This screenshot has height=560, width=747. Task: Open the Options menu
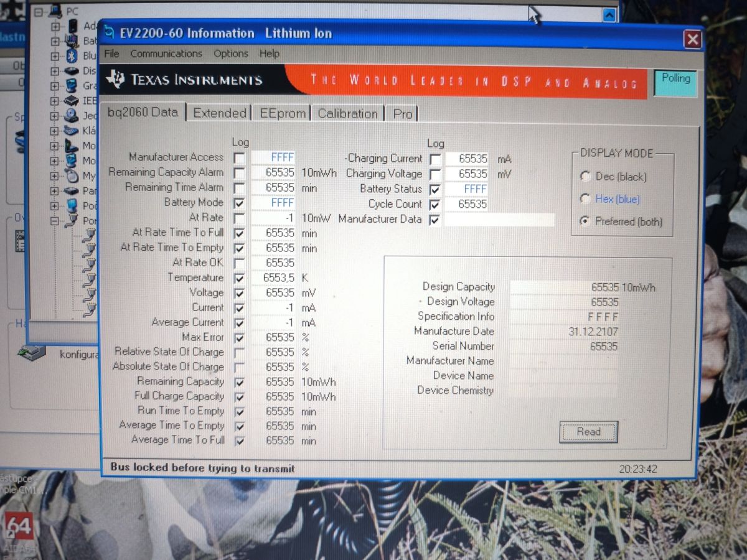[x=231, y=54]
